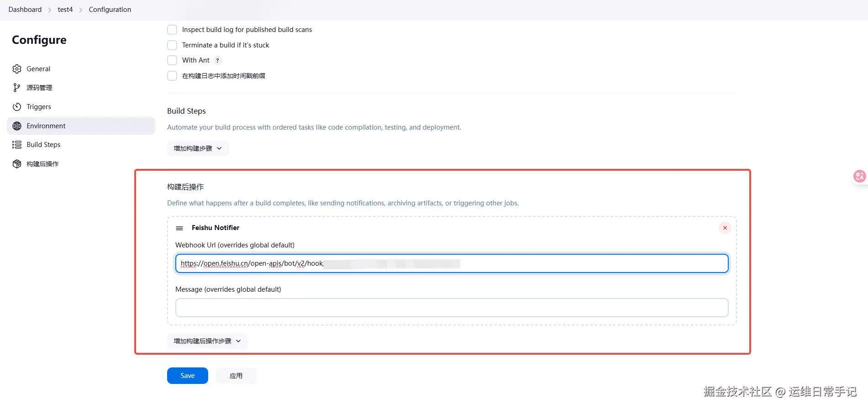Click the Build Steps section heading
Viewport: 868px width, 409px height.
(x=186, y=111)
